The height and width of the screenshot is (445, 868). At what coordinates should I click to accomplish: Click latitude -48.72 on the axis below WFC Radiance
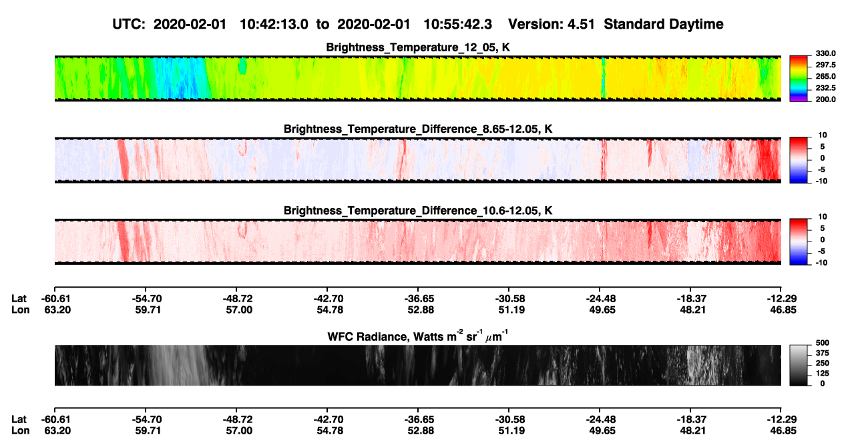(236, 420)
